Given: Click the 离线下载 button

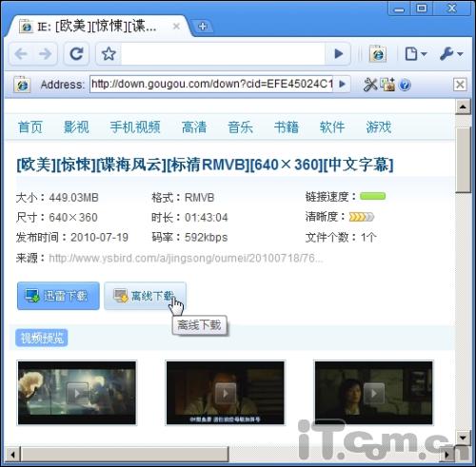Looking at the screenshot, I should coord(145,296).
